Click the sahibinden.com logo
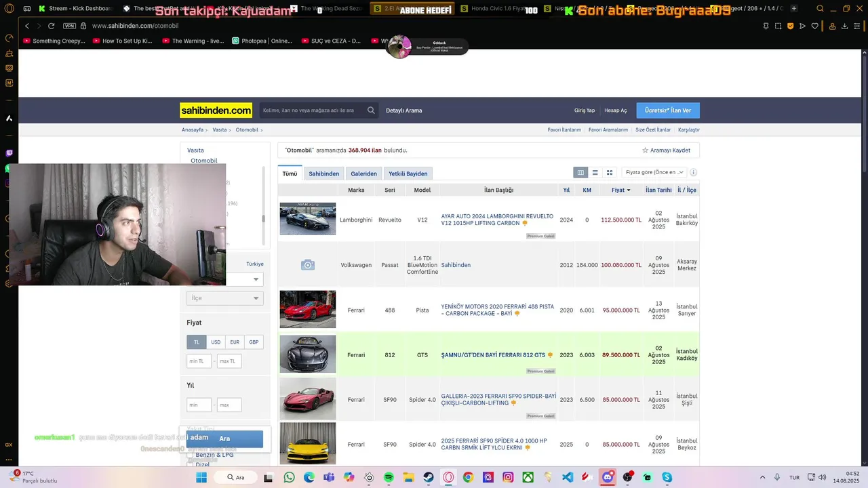 coord(216,110)
